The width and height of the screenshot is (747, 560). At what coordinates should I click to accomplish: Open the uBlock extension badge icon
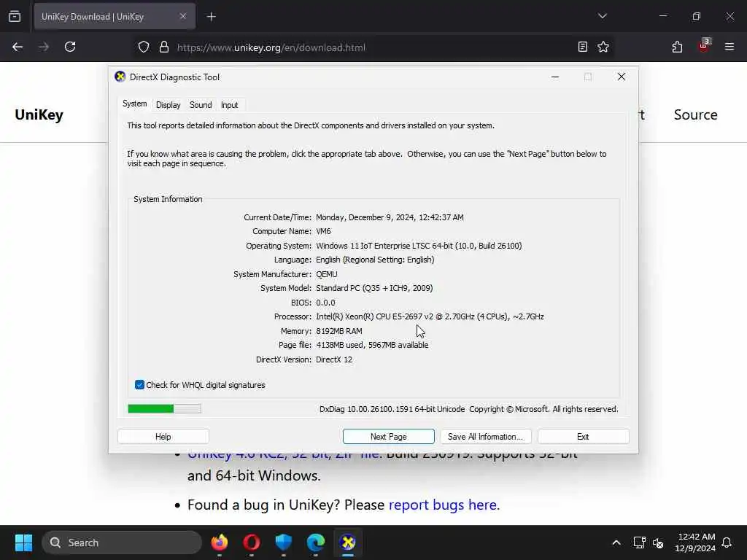coord(704,46)
